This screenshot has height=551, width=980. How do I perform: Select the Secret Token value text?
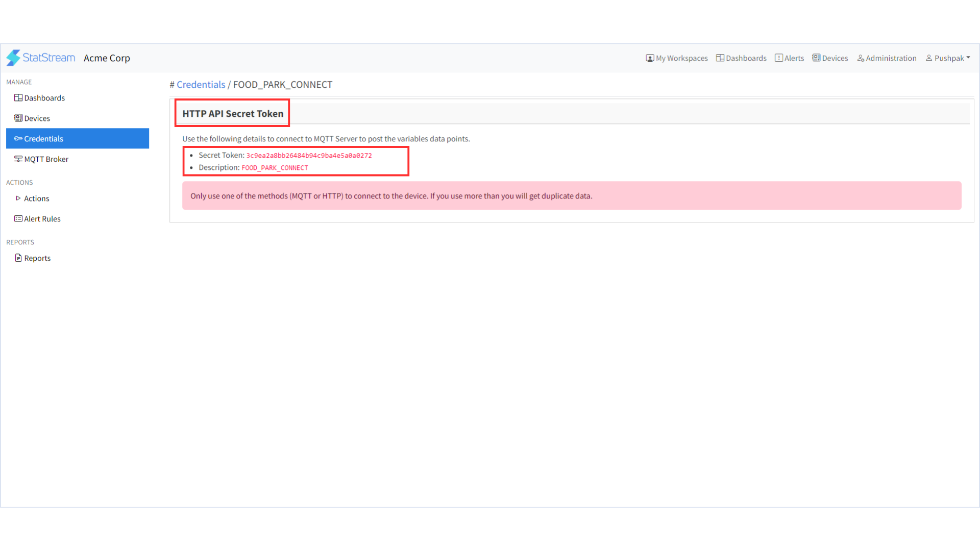click(308, 155)
